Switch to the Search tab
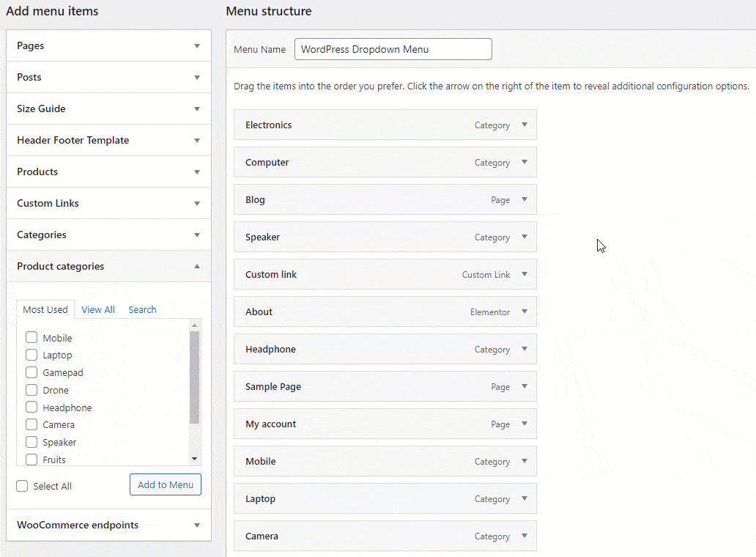 coord(142,309)
